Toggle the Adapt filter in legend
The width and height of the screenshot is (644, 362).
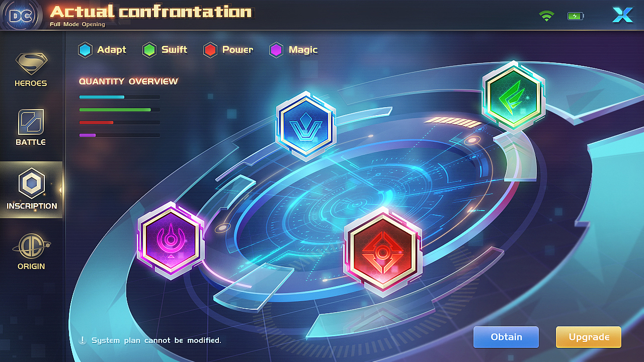coord(102,50)
